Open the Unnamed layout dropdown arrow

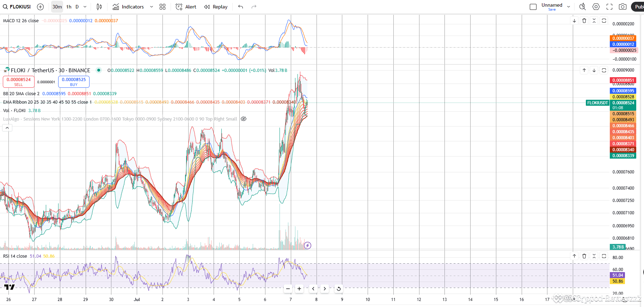569,7
